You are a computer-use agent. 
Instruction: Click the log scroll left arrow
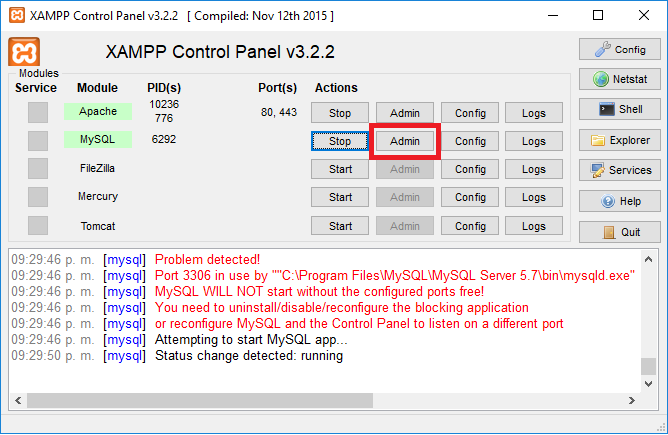click(x=18, y=400)
